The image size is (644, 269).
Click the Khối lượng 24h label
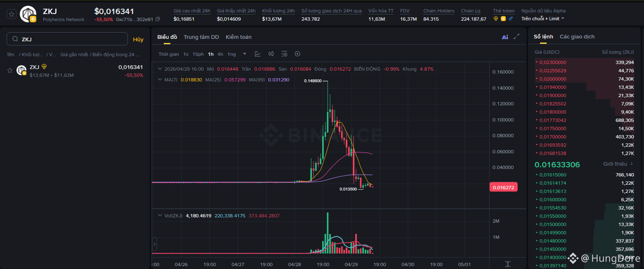[x=278, y=11]
